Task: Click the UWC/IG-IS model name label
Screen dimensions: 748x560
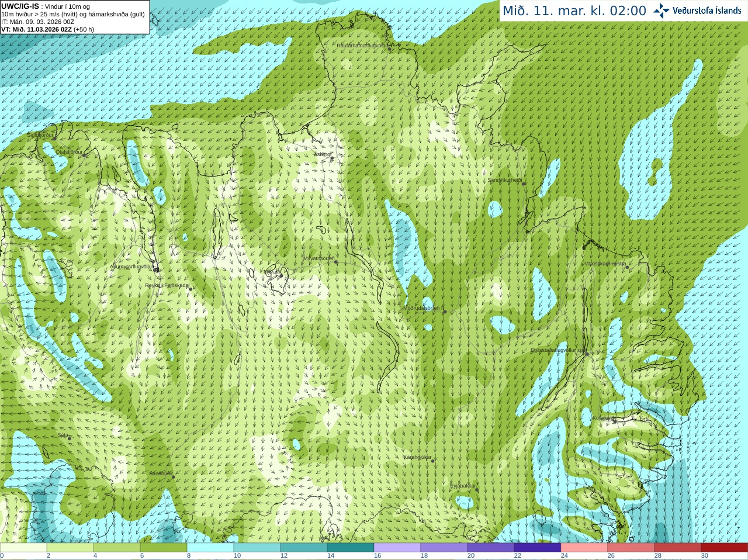Action: tap(20, 6)
